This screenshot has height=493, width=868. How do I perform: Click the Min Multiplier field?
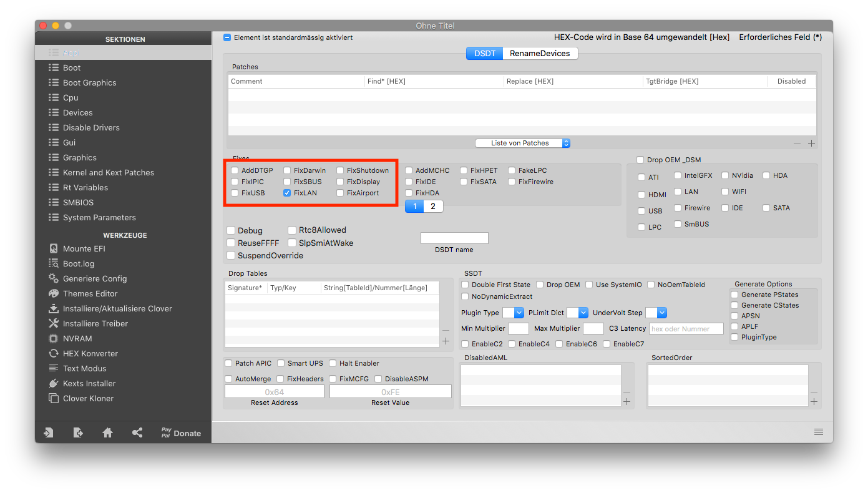tap(519, 328)
